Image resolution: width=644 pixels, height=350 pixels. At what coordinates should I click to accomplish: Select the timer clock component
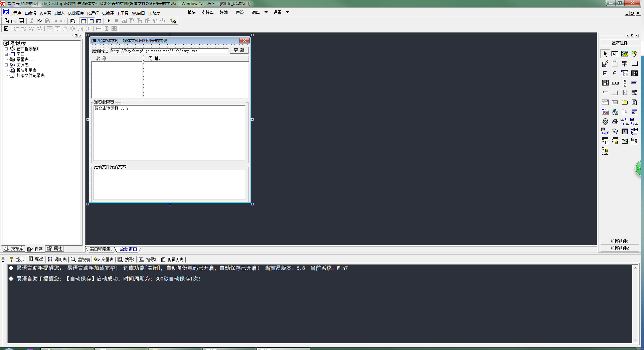coord(605,122)
